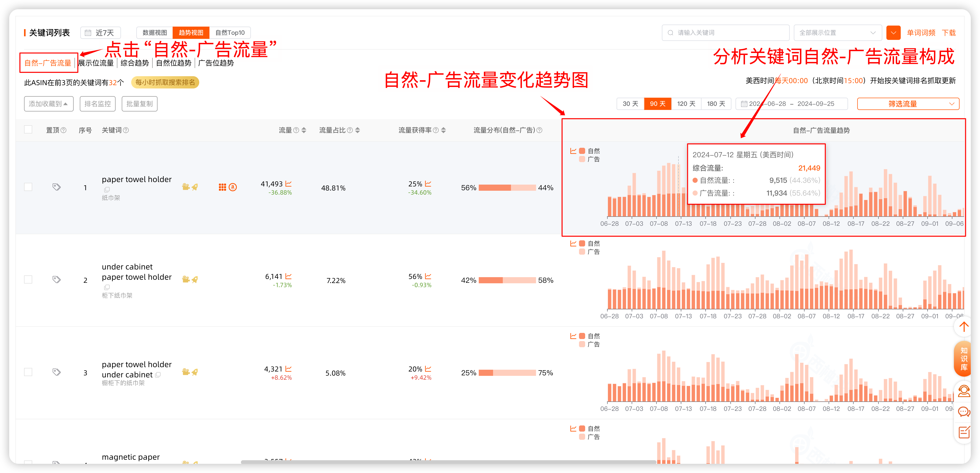Screen dimensions: 980x473
Task: Click the 请输入关键词 search field
Action: tap(726, 33)
